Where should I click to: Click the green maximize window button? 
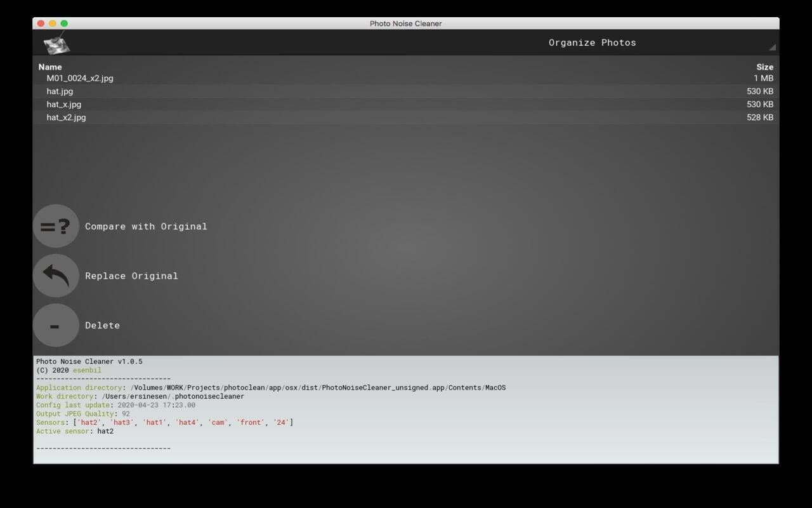[x=64, y=23]
